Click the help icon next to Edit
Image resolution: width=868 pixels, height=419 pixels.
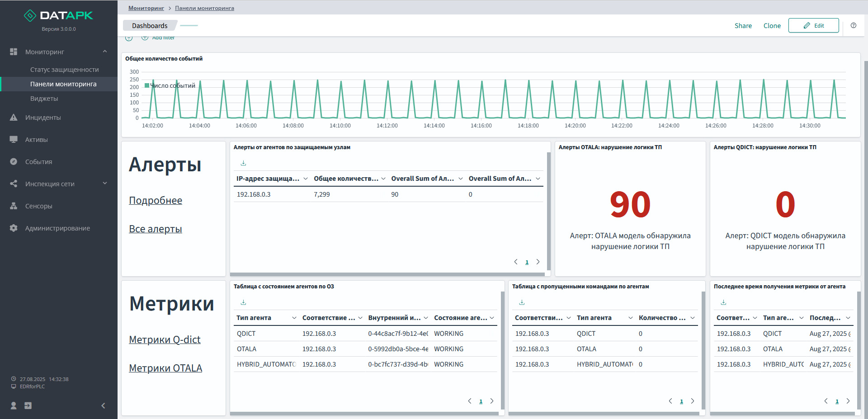tap(853, 25)
